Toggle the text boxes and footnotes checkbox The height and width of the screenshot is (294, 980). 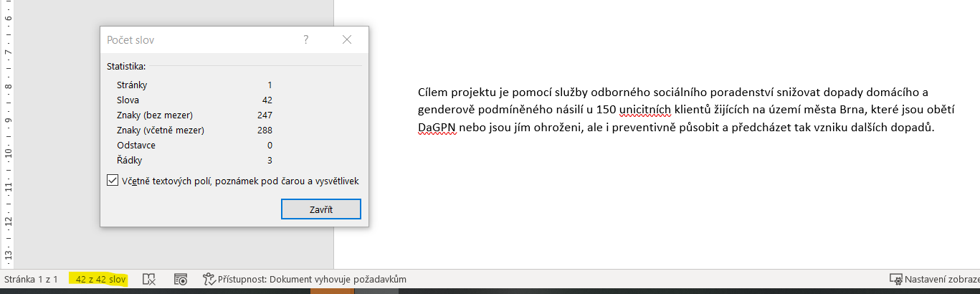[113, 181]
